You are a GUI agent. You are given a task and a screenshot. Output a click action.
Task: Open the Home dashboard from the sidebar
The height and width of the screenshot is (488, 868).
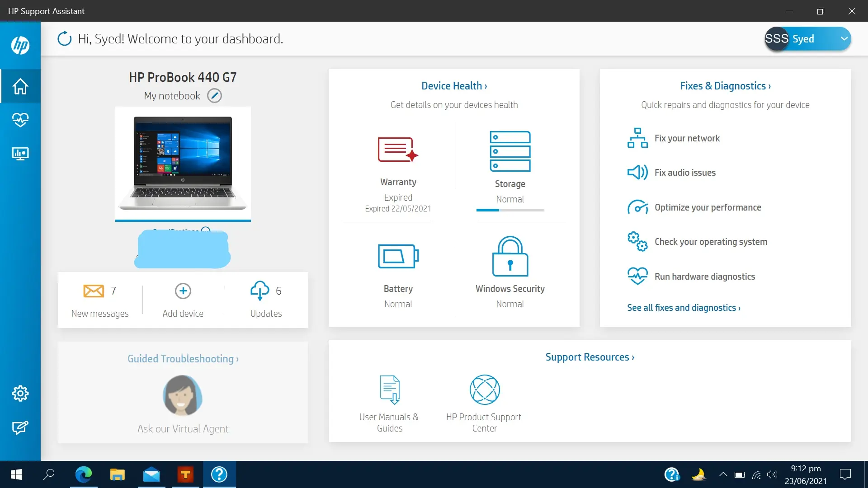[20, 86]
